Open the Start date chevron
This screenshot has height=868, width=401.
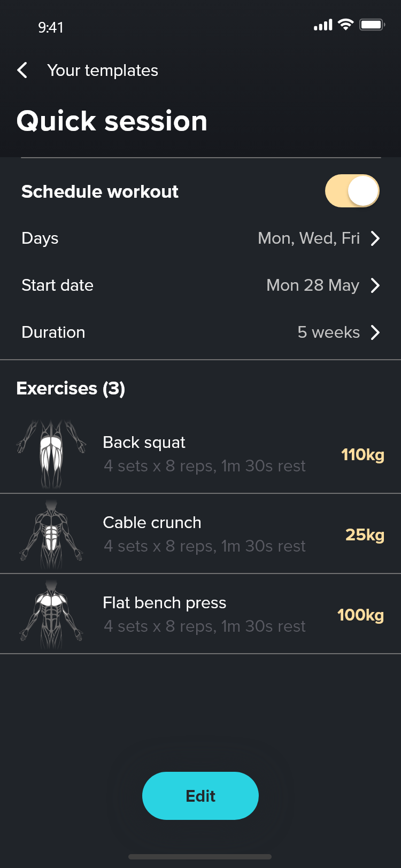coord(375,285)
